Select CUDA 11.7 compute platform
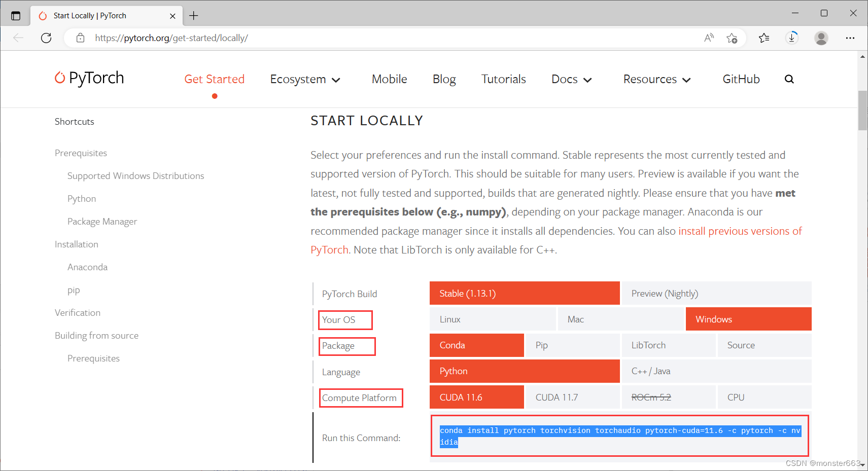 point(572,397)
